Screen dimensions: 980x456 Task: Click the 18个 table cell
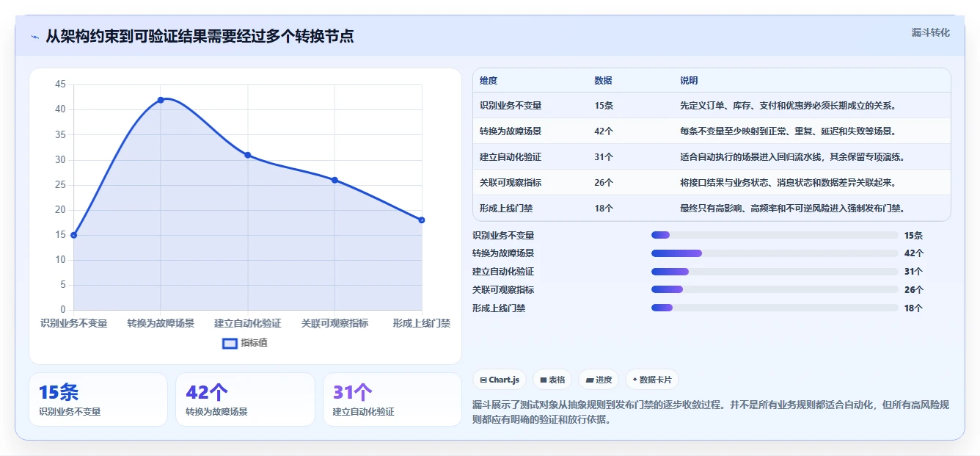click(x=604, y=209)
